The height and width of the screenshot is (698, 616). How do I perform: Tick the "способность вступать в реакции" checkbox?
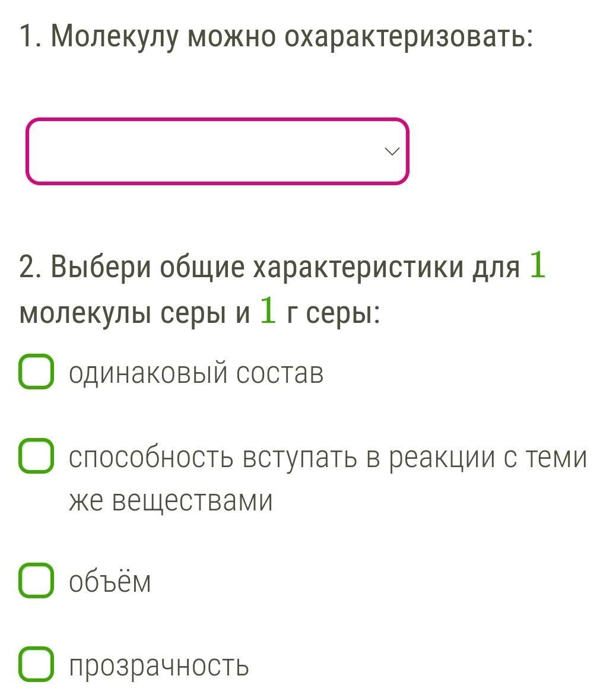click(x=36, y=456)
